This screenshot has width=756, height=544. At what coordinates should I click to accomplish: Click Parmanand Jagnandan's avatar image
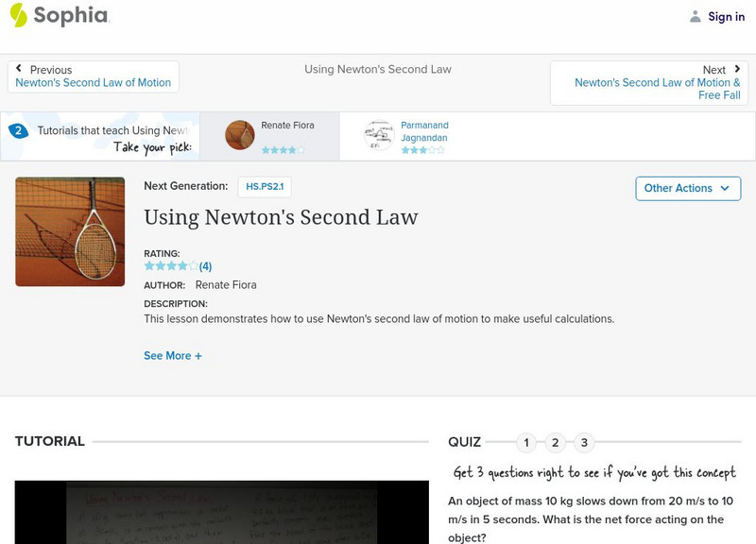click(379, 134)
